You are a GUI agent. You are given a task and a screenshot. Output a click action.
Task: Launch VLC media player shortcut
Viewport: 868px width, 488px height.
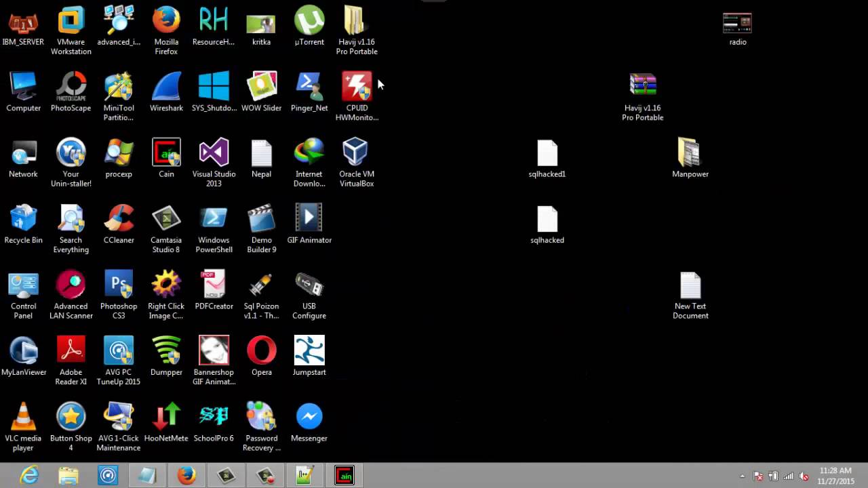pos(23,427)
